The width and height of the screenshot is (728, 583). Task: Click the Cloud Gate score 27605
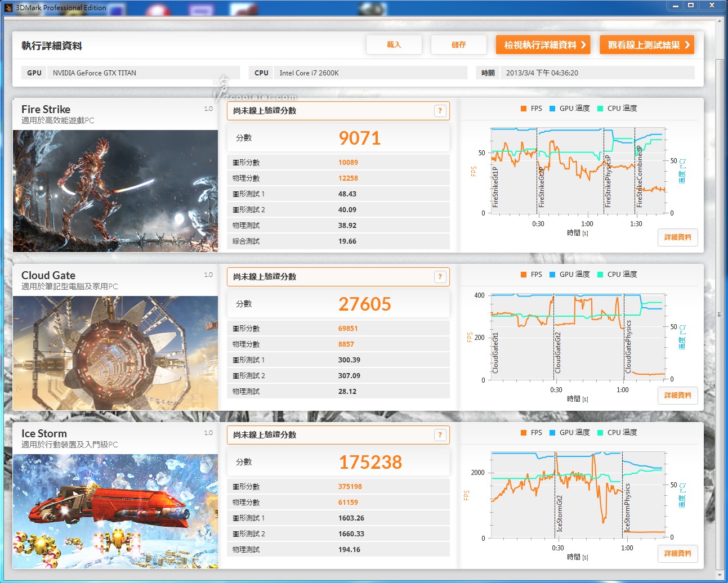365,304
